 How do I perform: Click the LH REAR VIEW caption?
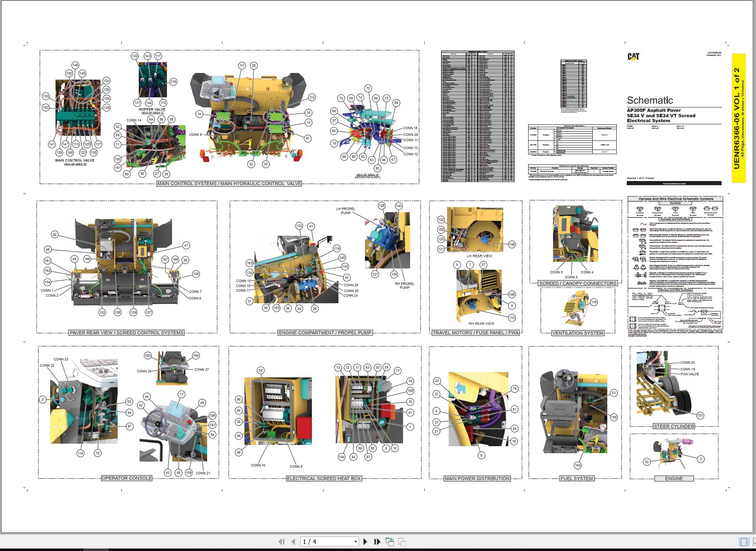(x=479, y=256)
